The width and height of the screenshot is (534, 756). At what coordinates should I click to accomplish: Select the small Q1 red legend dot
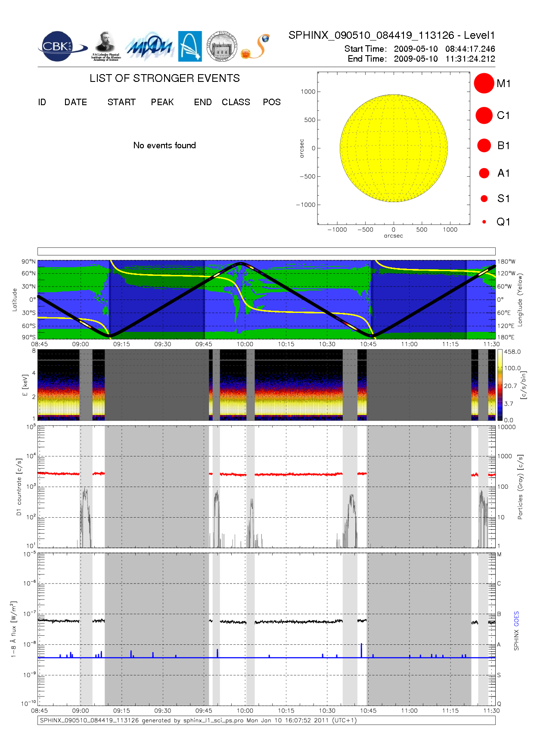[484, 222]
